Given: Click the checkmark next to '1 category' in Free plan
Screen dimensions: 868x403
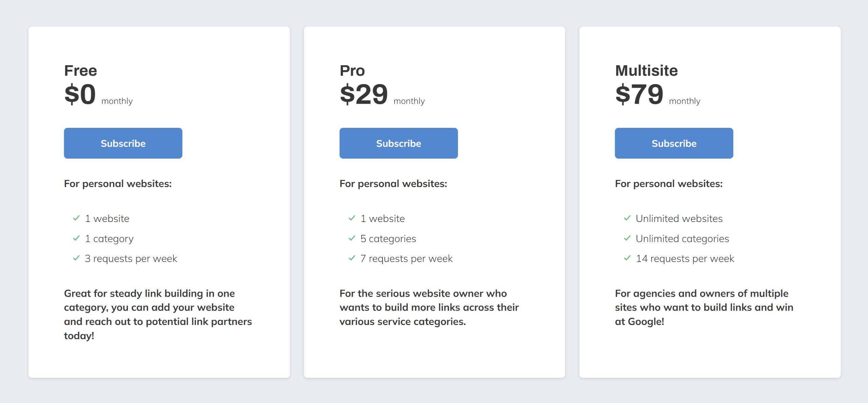Looking at the screenshot, I should pyautogui.click(x=76, y=239).
